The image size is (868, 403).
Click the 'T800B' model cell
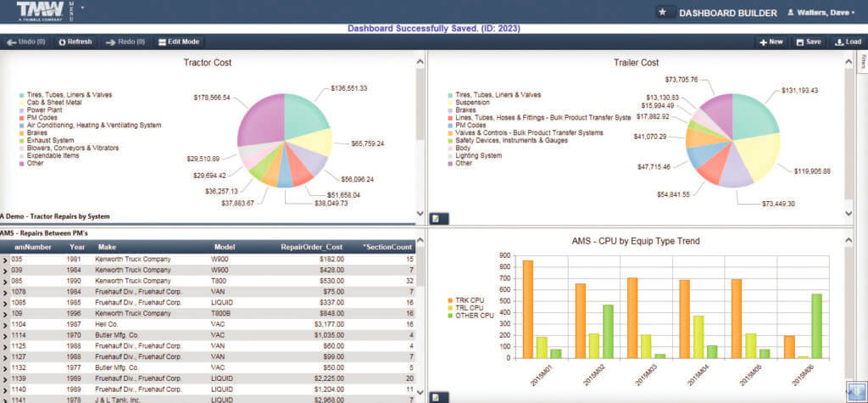coord(220,313)
